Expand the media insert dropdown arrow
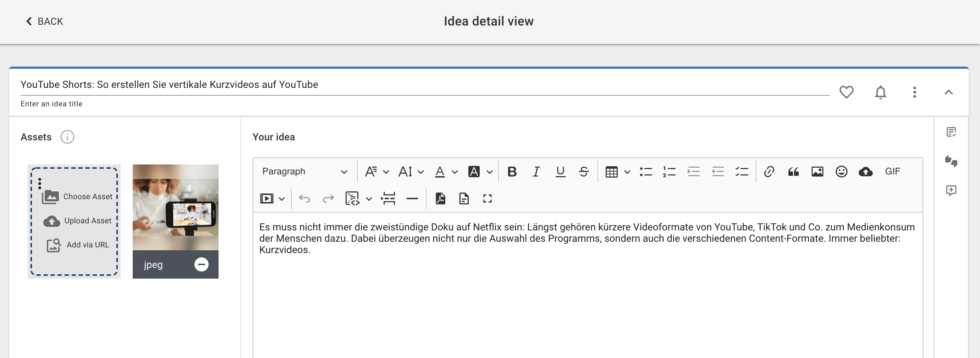This screenshot has height=358, width=980. tap(281, 199)
